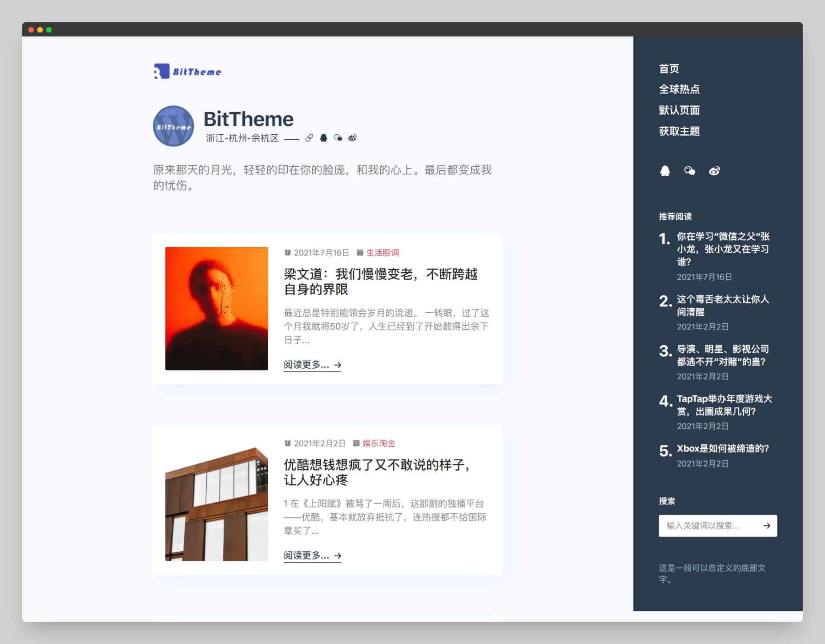Open 获取主题 in the sidebar menu
This screenshot has height=644, width=825.
(679, 131)
